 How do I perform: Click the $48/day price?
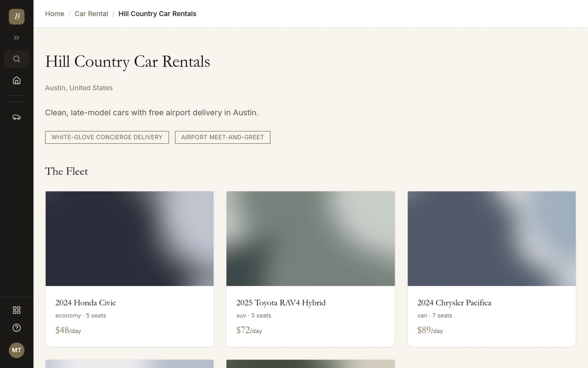point(68,330)
